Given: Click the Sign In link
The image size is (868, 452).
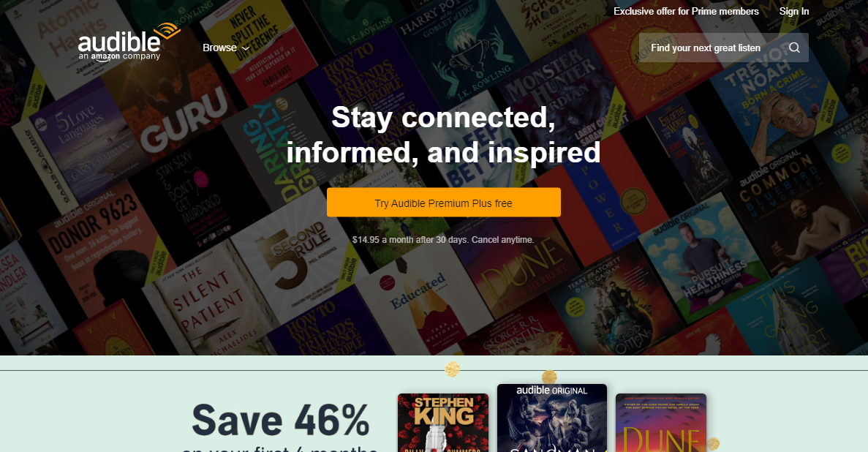Looking at the screenshot, I should pos(794,11).
